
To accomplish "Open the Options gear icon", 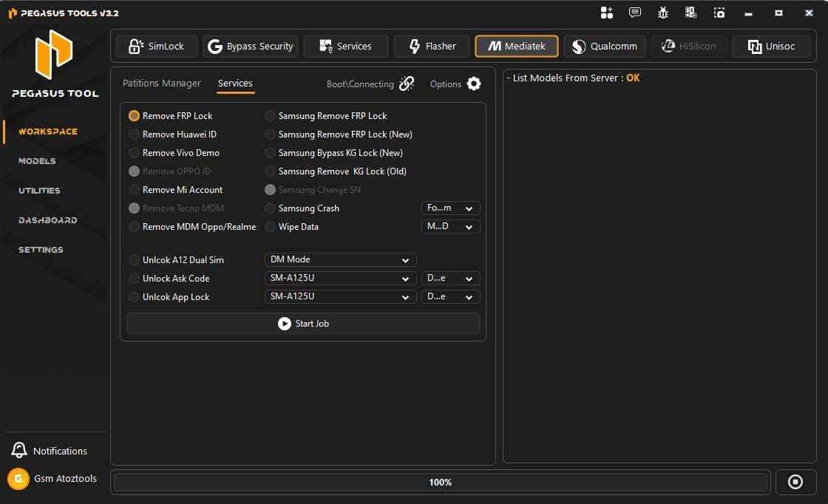I will 473,84.
